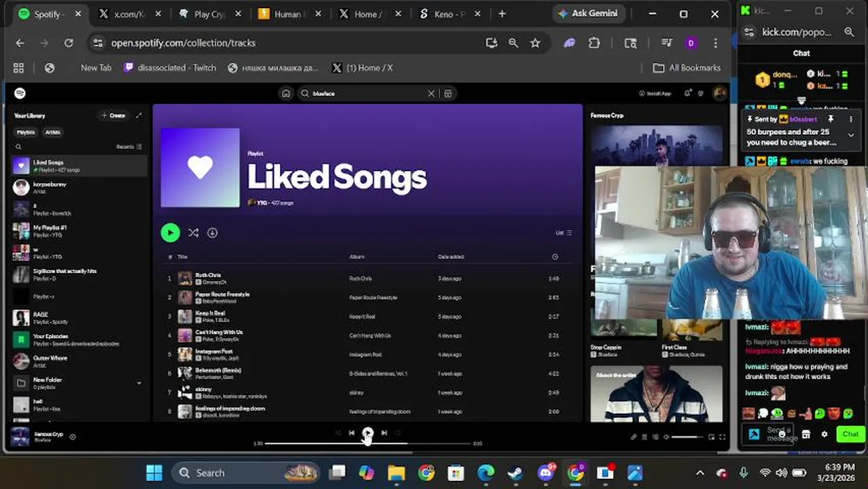This screenshot has width=868, height=489.
Task: Open Spotify user profile avatar
Action: point(719,93)
